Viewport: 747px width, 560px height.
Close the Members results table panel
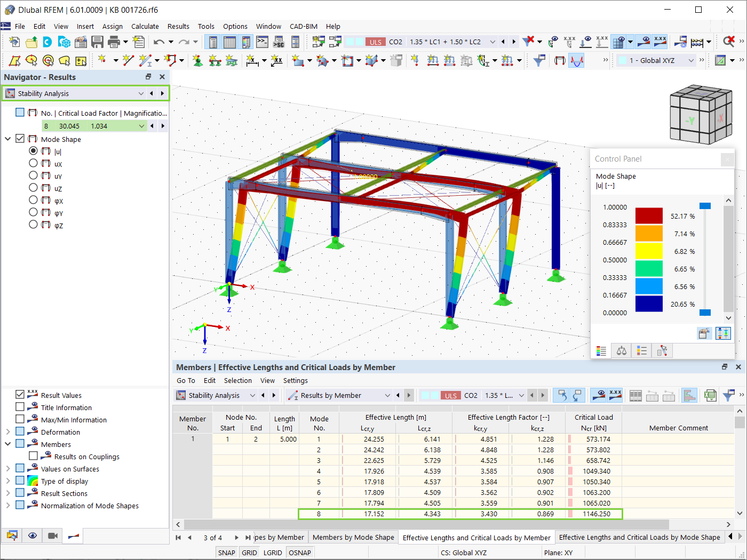point(738,367)
